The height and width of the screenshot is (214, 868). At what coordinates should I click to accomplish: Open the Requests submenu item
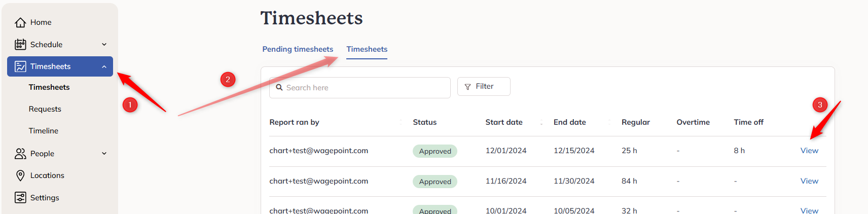[45, 109]
